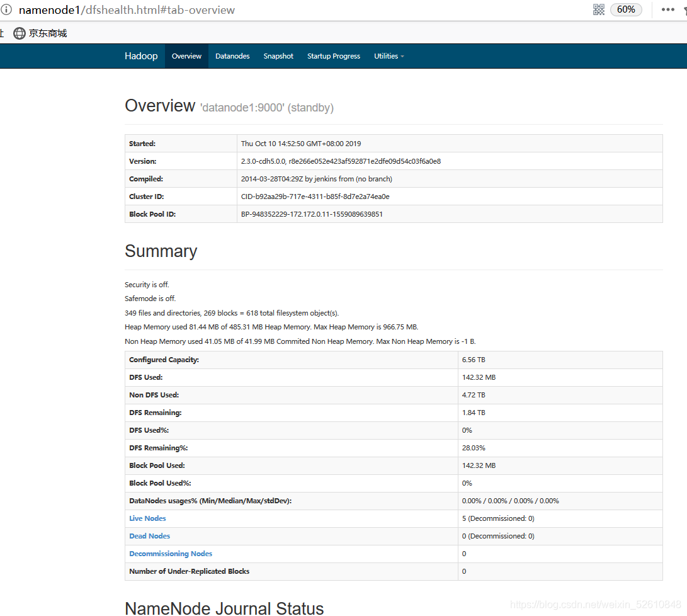Click the Live Nodes count '5 (Decommissioned: 0)'
Viewport: 687px width, 616px height.
point(498,518)
